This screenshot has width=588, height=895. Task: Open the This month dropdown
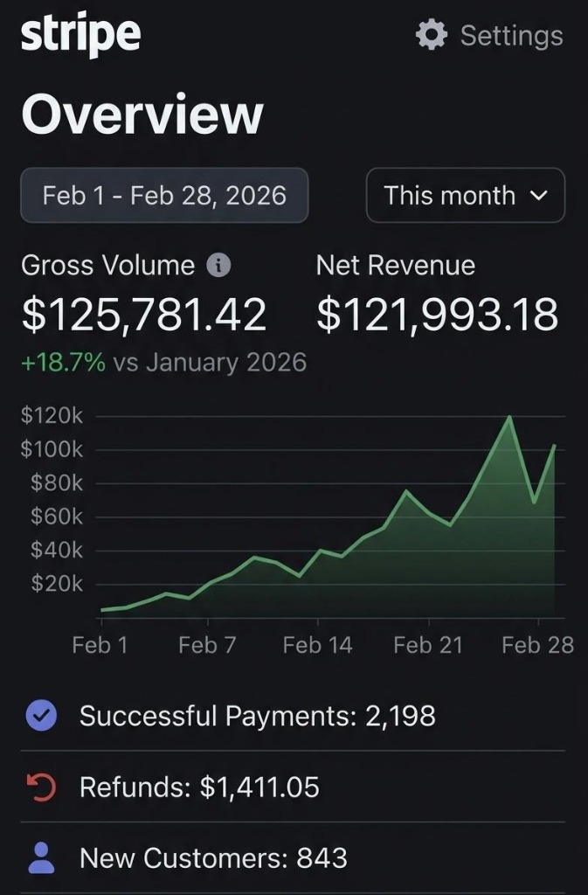(465, 196)
